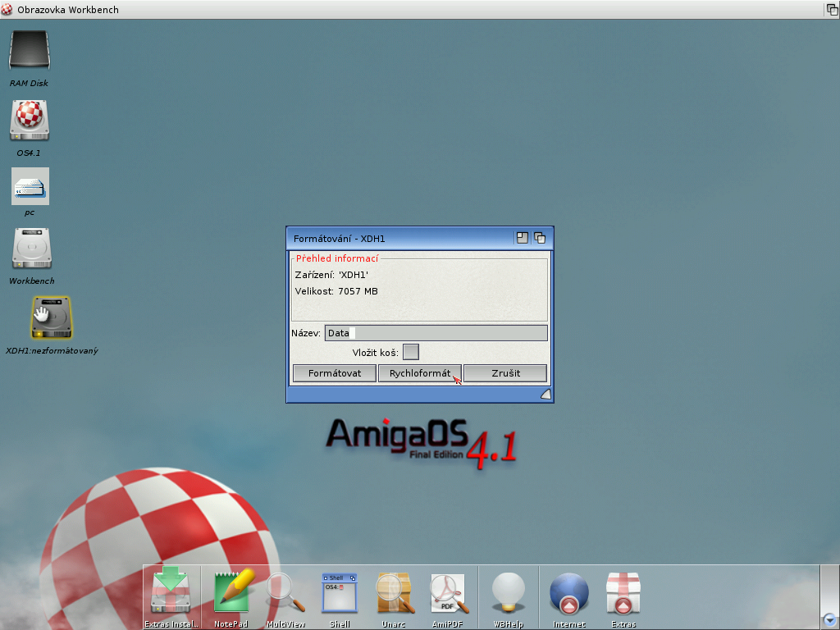
Task: Click the pc drive icon
Action: coord(30,186)
